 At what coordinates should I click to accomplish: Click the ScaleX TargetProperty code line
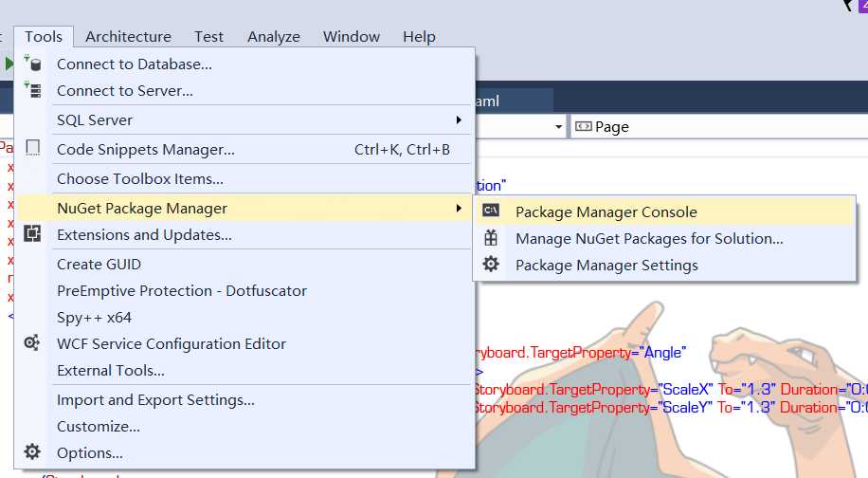[670, 390]
